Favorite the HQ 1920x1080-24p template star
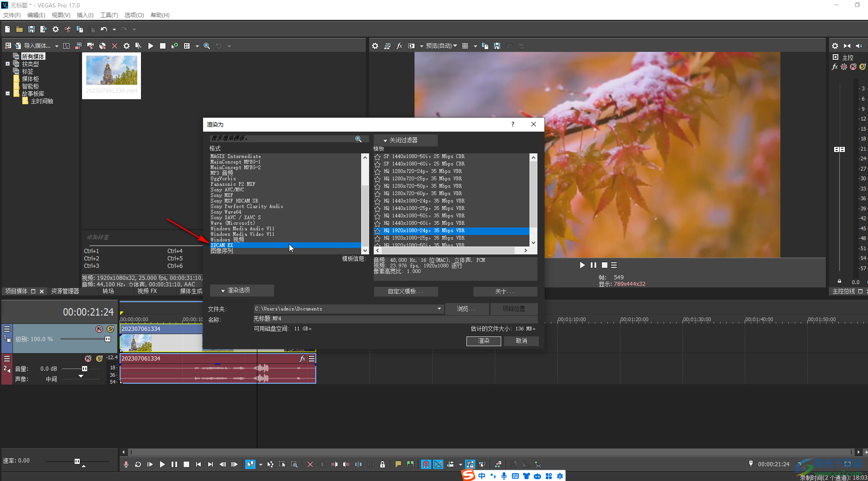868x481 pixels. [x=377, y=231]
